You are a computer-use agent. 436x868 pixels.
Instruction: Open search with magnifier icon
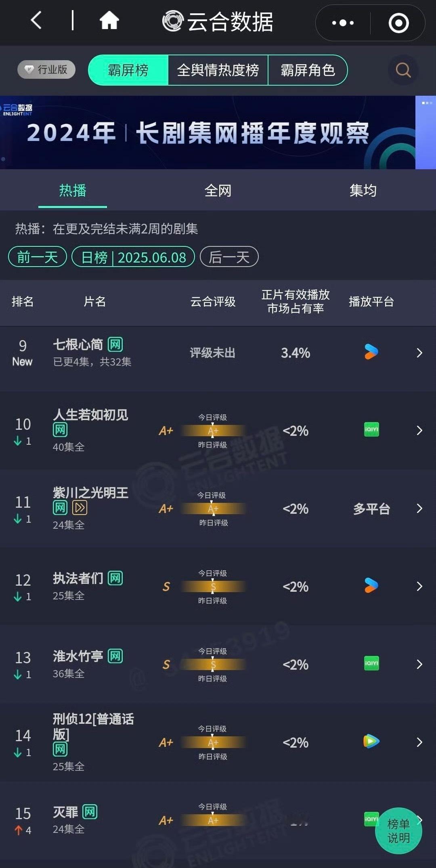tap(403, 70)
